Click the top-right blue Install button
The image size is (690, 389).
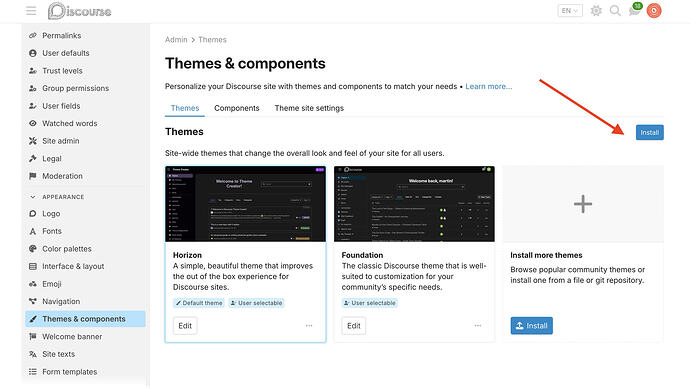(x=650, y=132)
